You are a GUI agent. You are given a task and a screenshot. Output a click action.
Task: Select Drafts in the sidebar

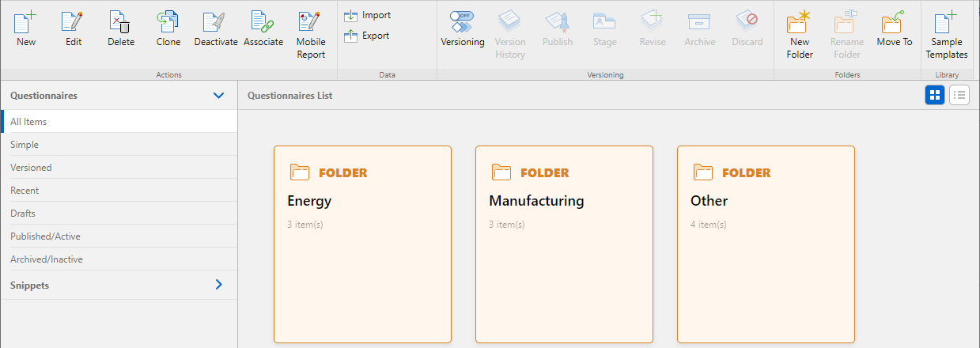(23, 214)
